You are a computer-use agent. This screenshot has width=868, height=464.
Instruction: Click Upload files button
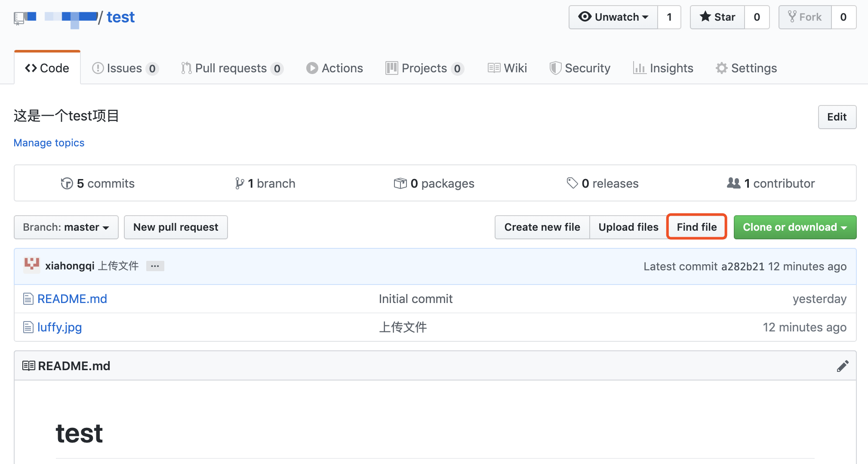click(628, 227)
